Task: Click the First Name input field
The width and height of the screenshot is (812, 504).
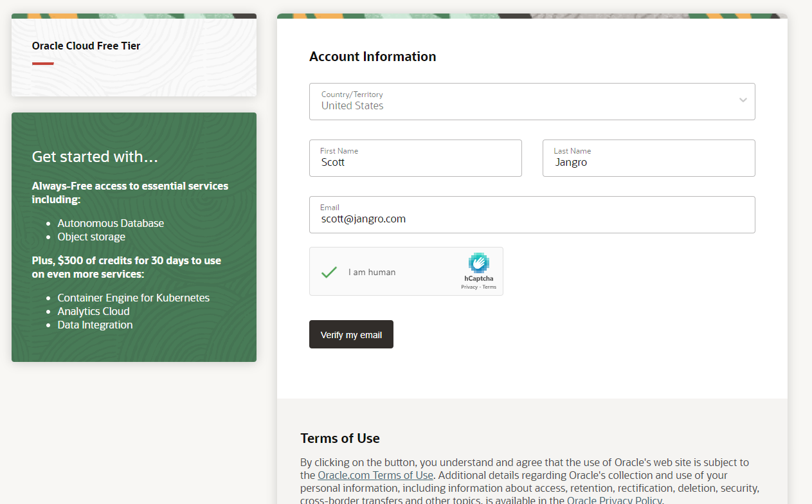Action: point(415,162)
